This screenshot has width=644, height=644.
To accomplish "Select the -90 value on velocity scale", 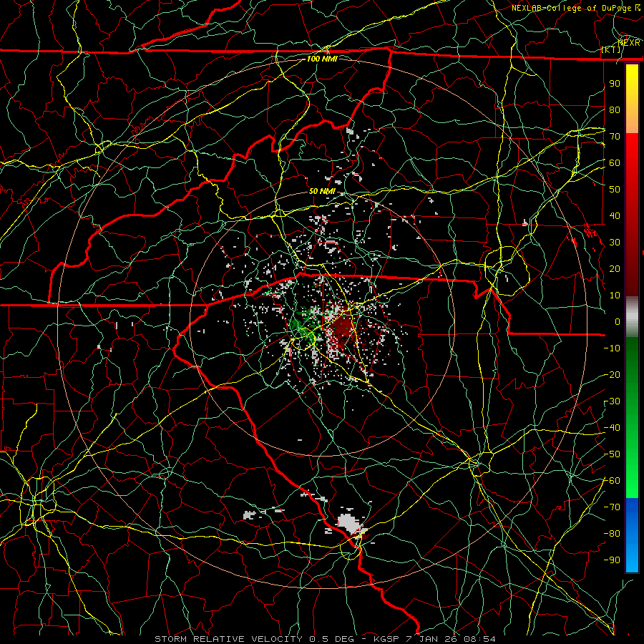I will coord(612,560).
